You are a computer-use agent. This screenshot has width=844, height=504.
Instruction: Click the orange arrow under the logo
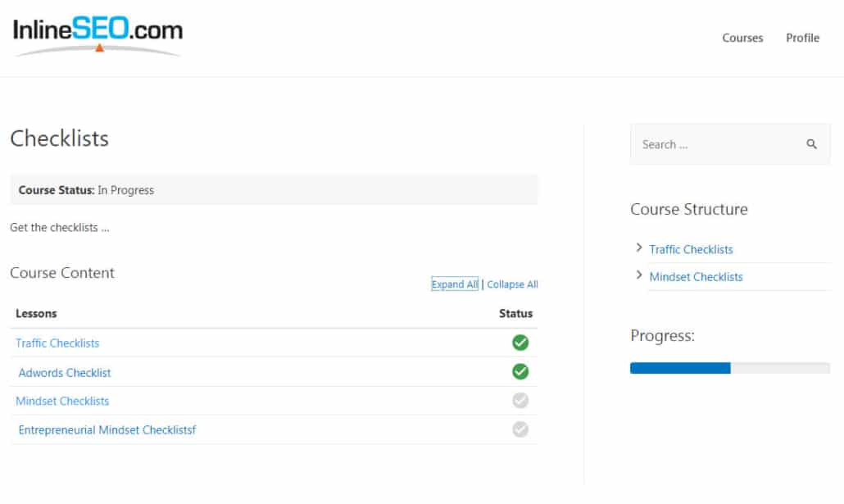click(x=100, y=48)
